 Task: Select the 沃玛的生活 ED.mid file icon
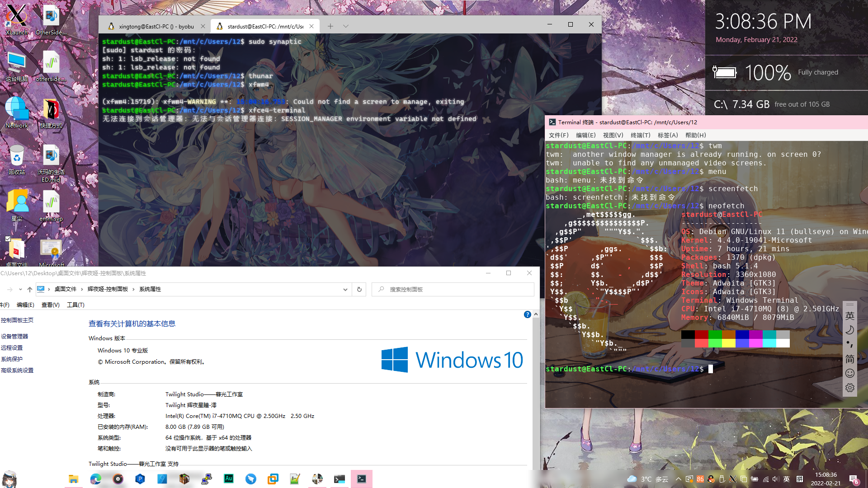(51, 163)
